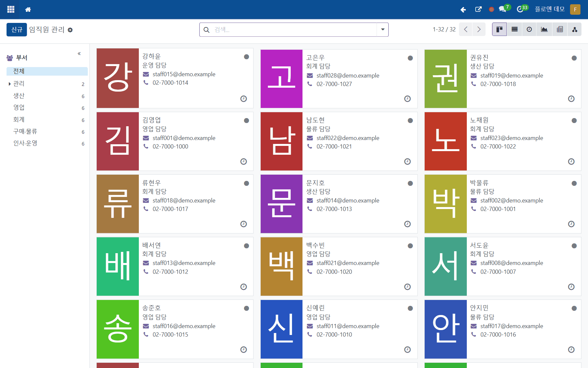Screen dimensions: 588x368
Task: Filter by 인사·운영 department
Action: [x=25, y=143]
